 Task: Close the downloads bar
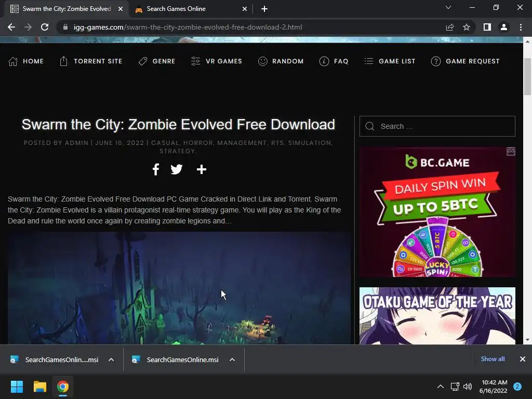[x=523, y=359]
